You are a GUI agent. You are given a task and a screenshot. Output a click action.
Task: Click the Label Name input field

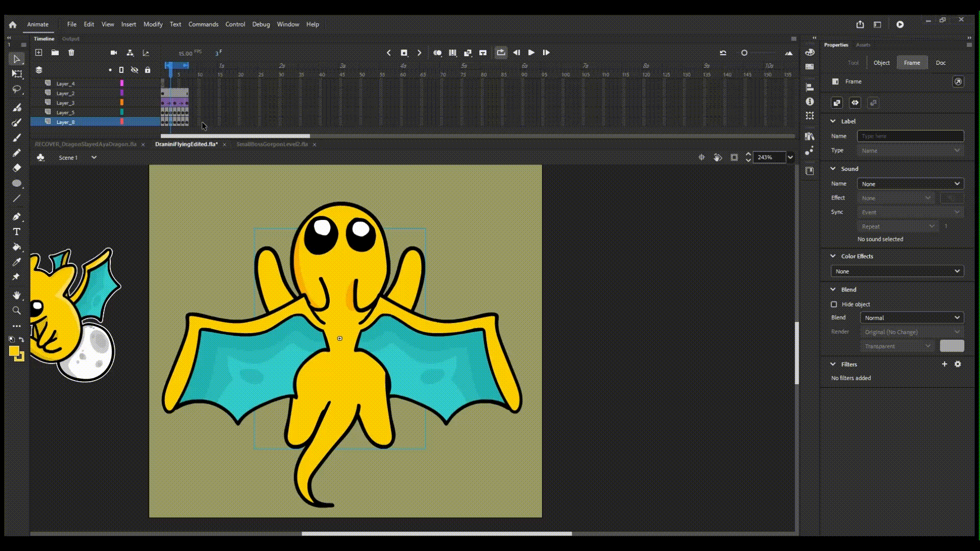coord(910,136)
